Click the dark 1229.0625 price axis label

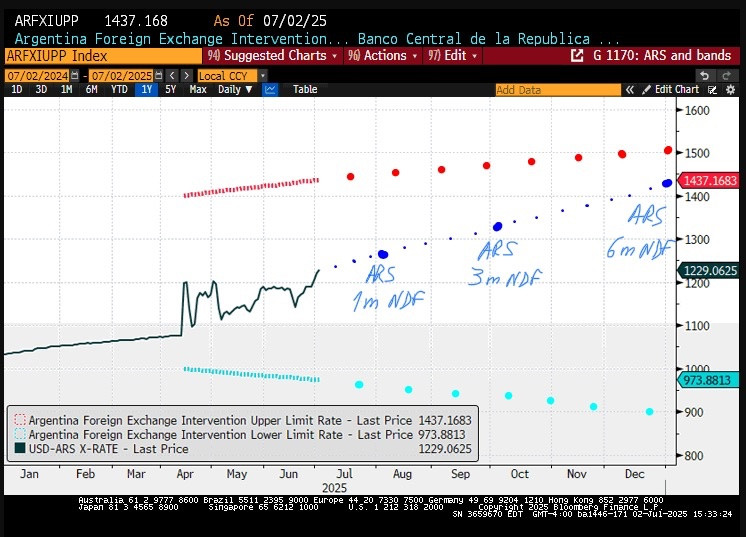click(x=708, y=271)
